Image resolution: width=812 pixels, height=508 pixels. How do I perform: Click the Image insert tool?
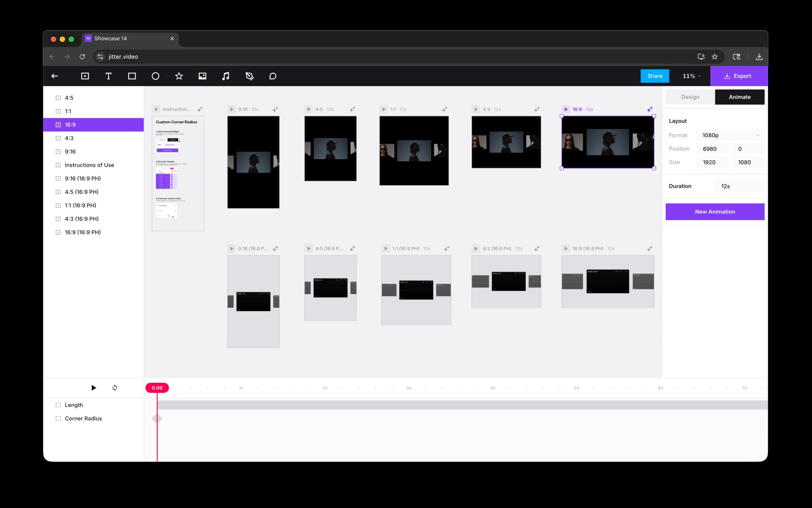point(202,76)
